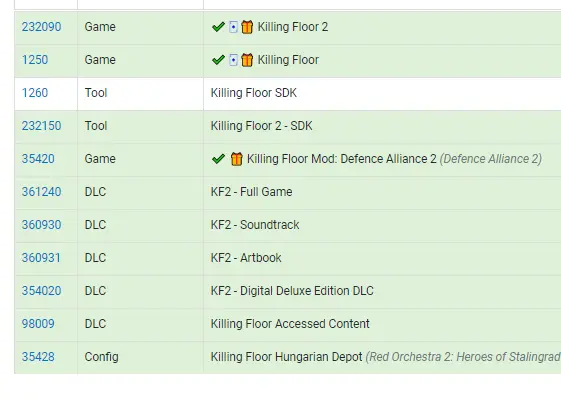This screenshot has width=561, height=400.
Task: Click the trading card icon for Killing Floor
Action: pos(233,60)
